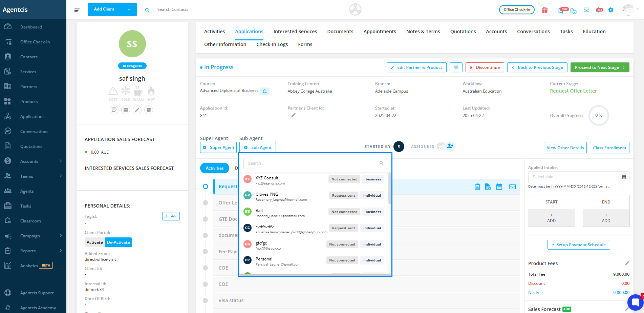Viewport: 644px width, 313px height.
Task: Open the Add Client dropdown arrow
Action: click(x=129, y=9)
